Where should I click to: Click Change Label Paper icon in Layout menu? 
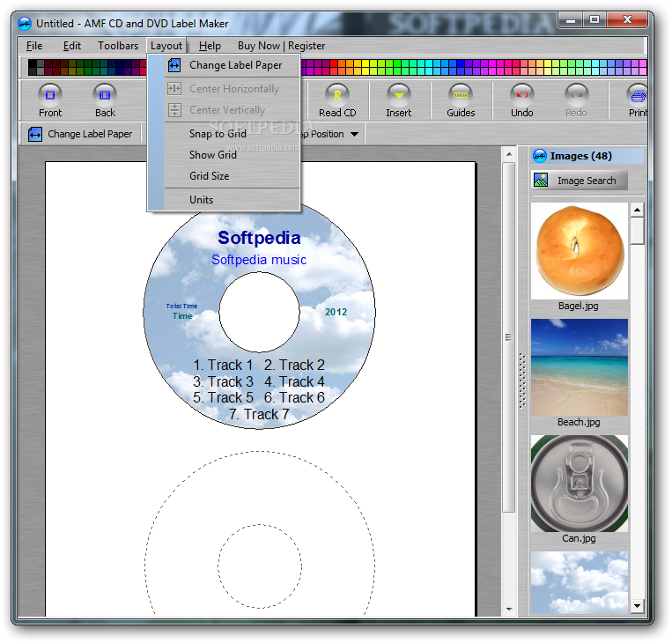[174, 65]
